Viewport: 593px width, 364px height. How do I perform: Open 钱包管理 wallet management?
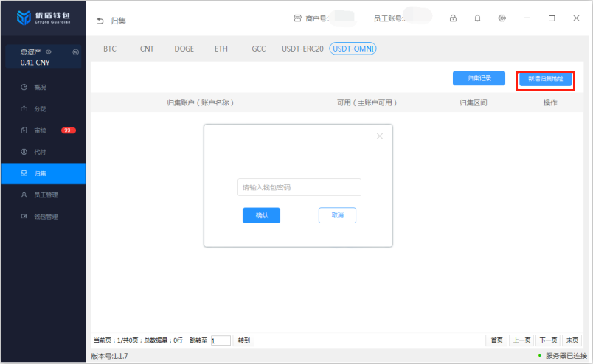pyautogui.click(x=44, y=217)
